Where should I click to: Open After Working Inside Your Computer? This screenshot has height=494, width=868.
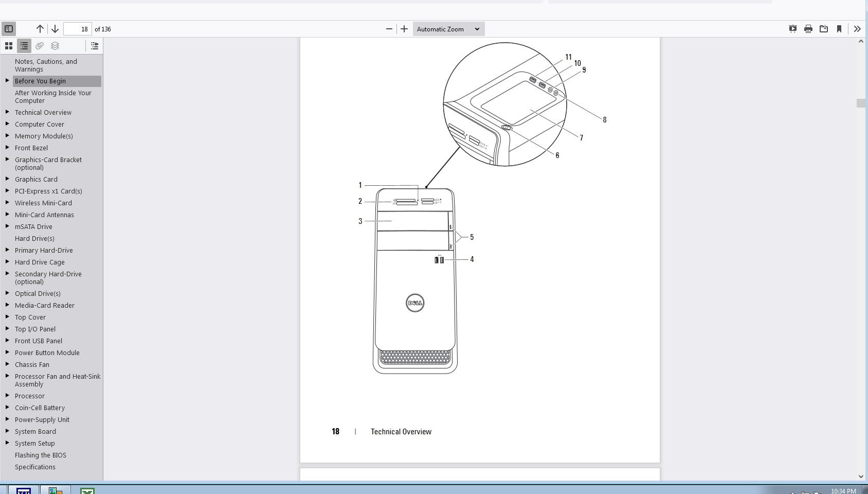[53, 97]
